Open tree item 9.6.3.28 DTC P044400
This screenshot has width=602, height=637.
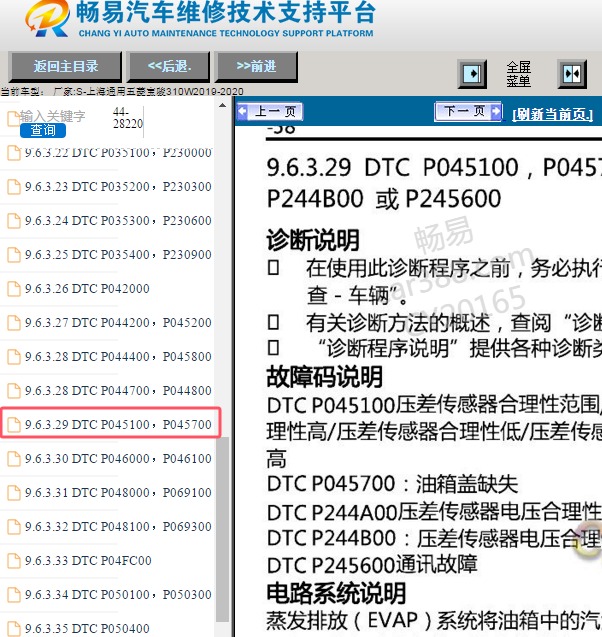click(x=118, y=357)
